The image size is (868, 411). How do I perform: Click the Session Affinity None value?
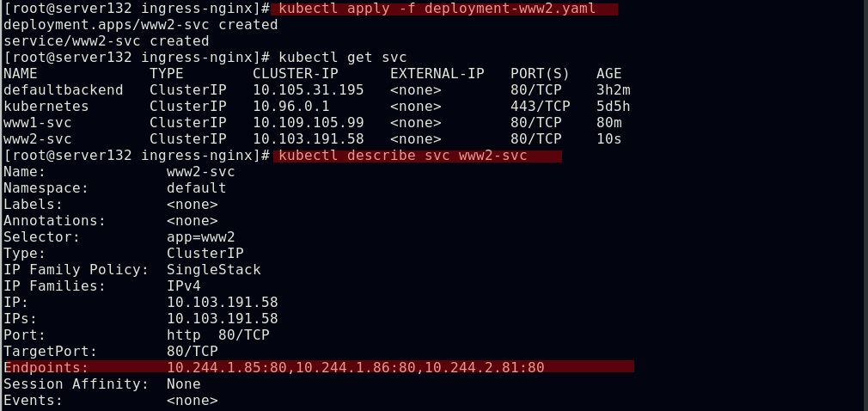pos(183,384)
